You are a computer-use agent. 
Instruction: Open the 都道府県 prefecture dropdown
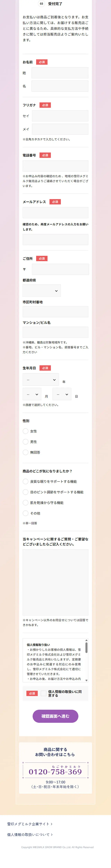point(42,290)
